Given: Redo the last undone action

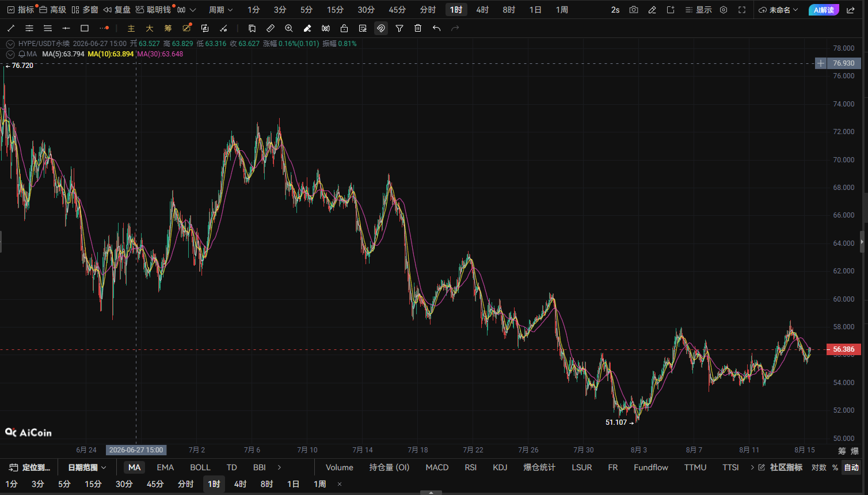Looking at the screenshot, I should click(x=455, y=28).
